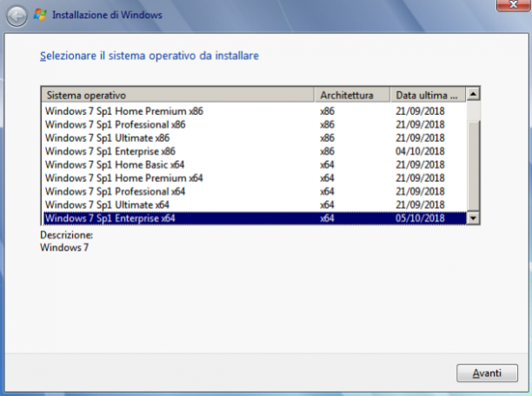Go back with the round arrow button
Viewport: 532px width, 396px height.
tap(17, 16)
